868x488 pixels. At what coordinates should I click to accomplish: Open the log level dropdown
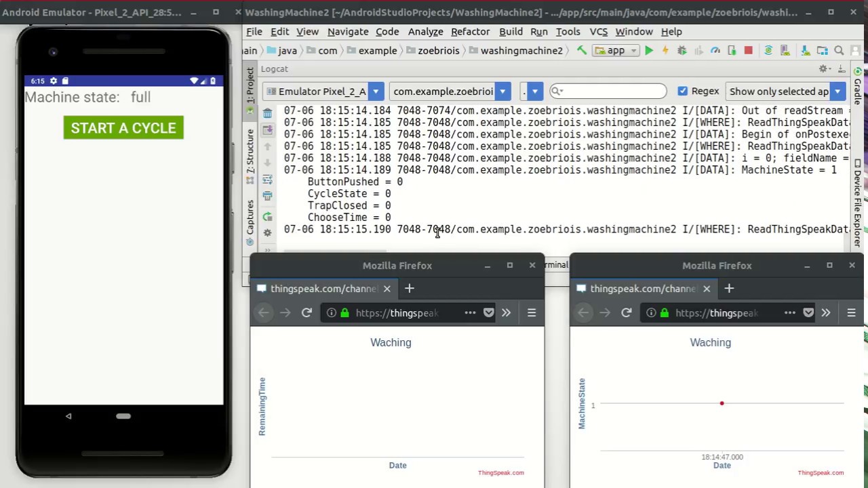click(532, 91)
